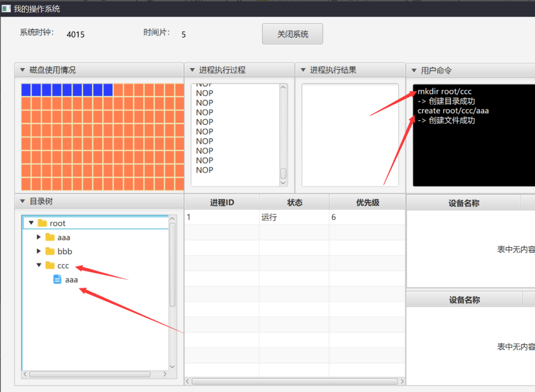Collapse the 进程执行结果 panel

click(x=303, y=70)
